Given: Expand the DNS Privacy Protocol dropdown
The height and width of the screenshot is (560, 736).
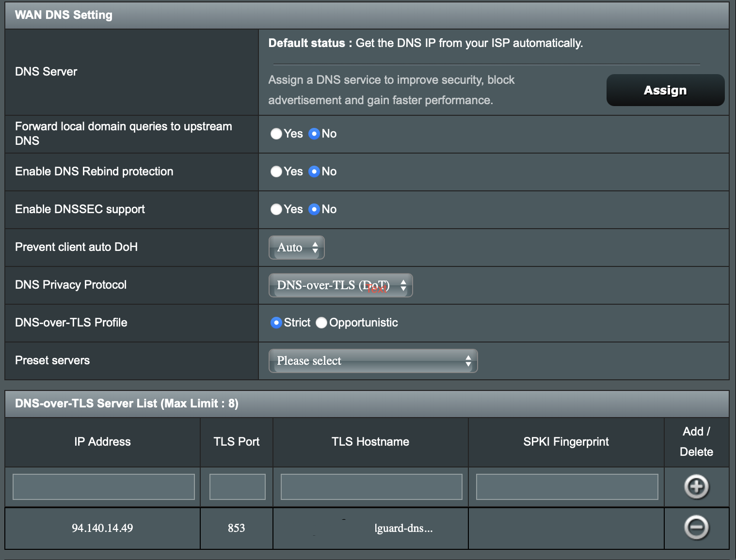Looking at the screenshot, I should [340, 285].
